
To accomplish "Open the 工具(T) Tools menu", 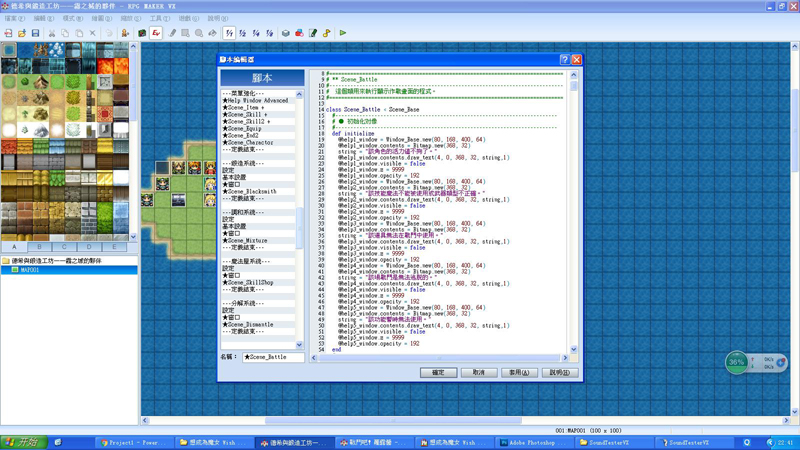I will point(160,18).
